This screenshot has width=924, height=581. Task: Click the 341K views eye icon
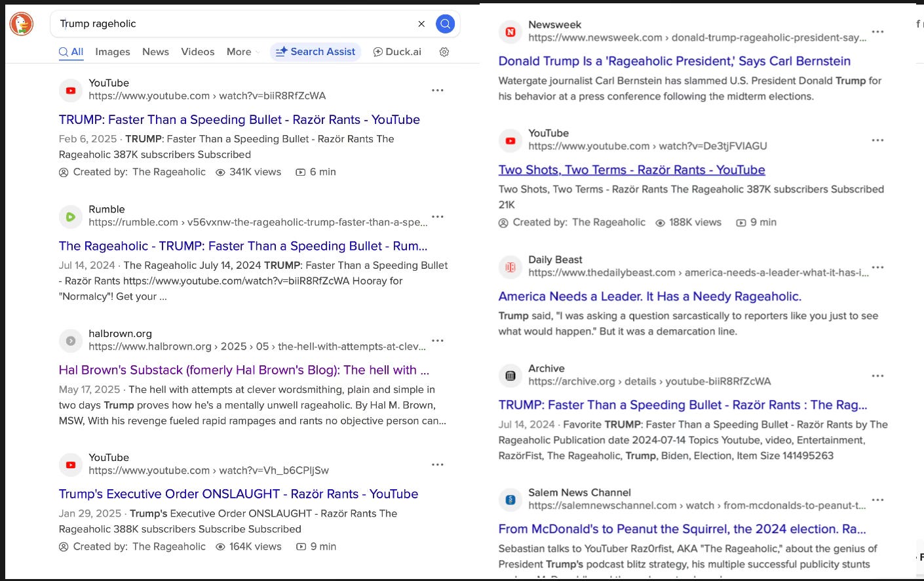221,172
